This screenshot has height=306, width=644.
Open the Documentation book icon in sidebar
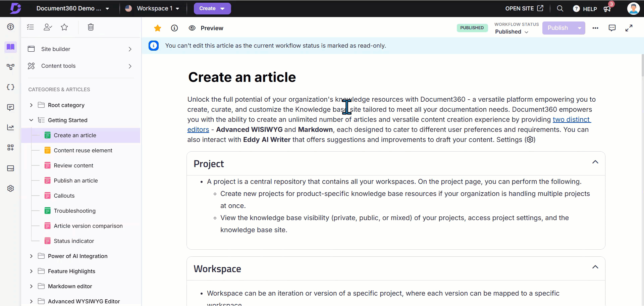click(x=10, y=47)
